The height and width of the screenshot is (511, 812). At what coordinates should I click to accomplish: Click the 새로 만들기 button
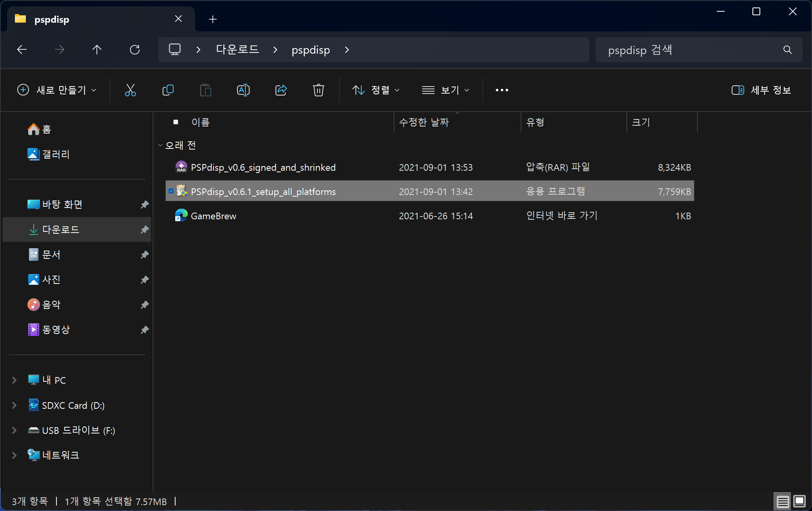(x=57, y=90)
